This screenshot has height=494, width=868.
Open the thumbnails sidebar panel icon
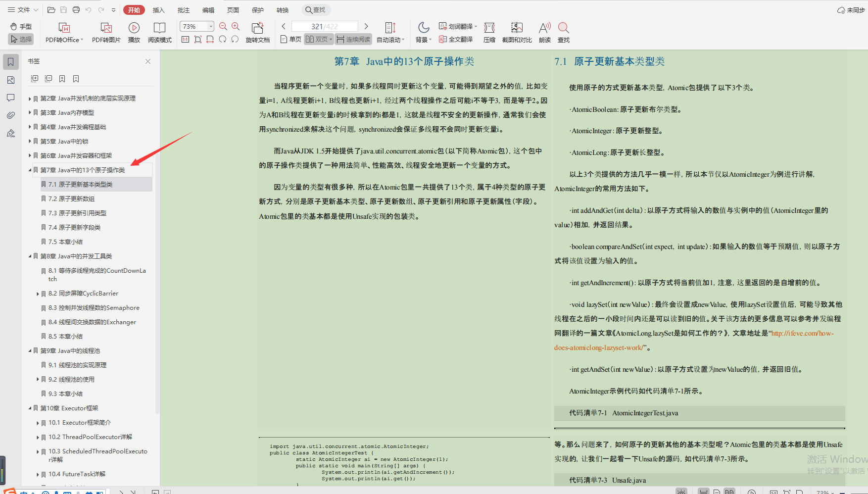[11, 80]
